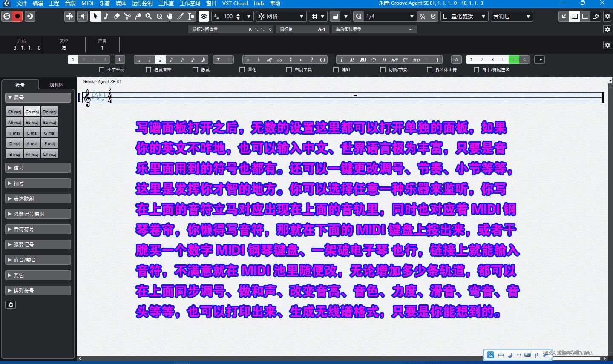Viewport: 613px width, 364px height.
Task: Select voice insert button 1
Action: [73, 60]
